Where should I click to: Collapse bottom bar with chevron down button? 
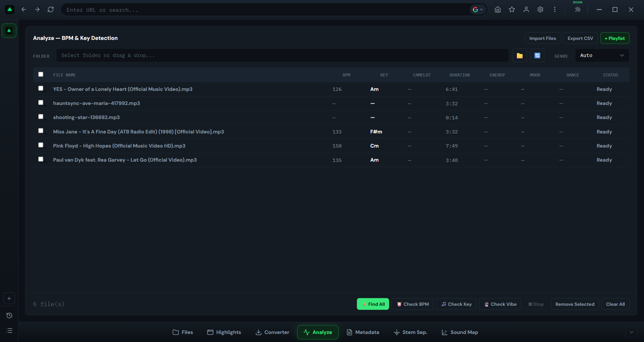click(x=631, y=332)
